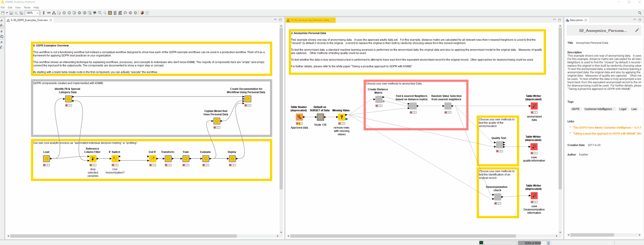Screen dimensions: 644x245
Task: Click the create metanode icon
Action: (x=110, y=13)
